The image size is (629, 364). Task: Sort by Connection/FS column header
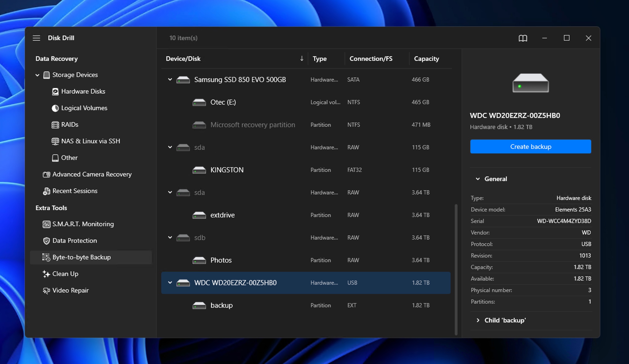coord(371,59)
